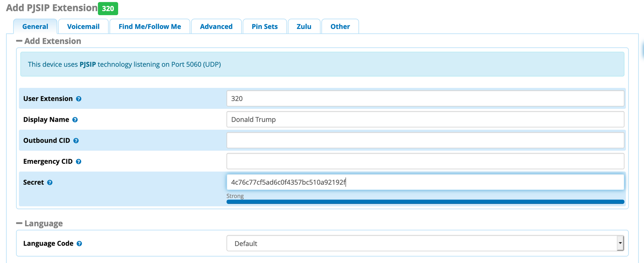Focus the User Extension input field
The width and height of the screenshot is (644, 263).
click(x=425, y=99)
